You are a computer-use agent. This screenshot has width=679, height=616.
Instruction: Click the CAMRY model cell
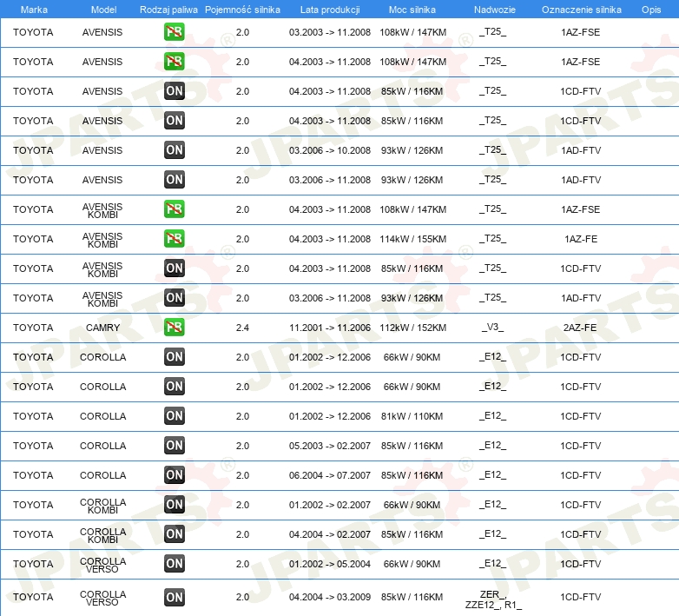[102, 328]
